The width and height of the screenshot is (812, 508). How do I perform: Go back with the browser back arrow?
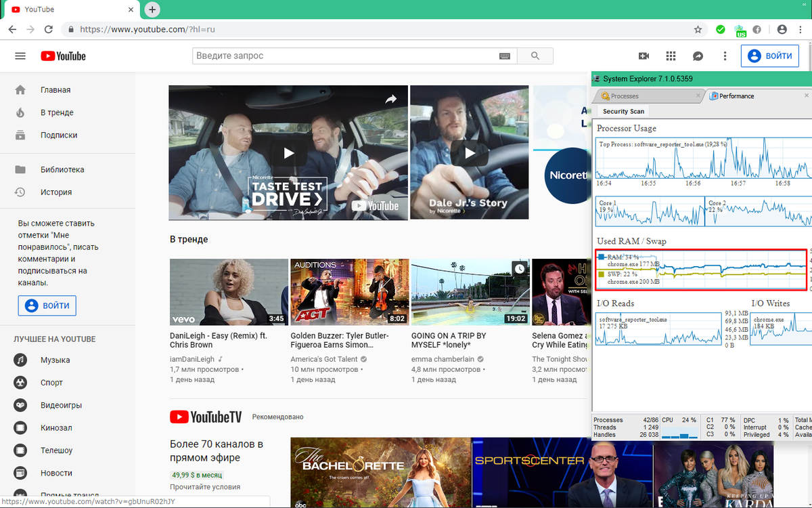coord(12,30)
